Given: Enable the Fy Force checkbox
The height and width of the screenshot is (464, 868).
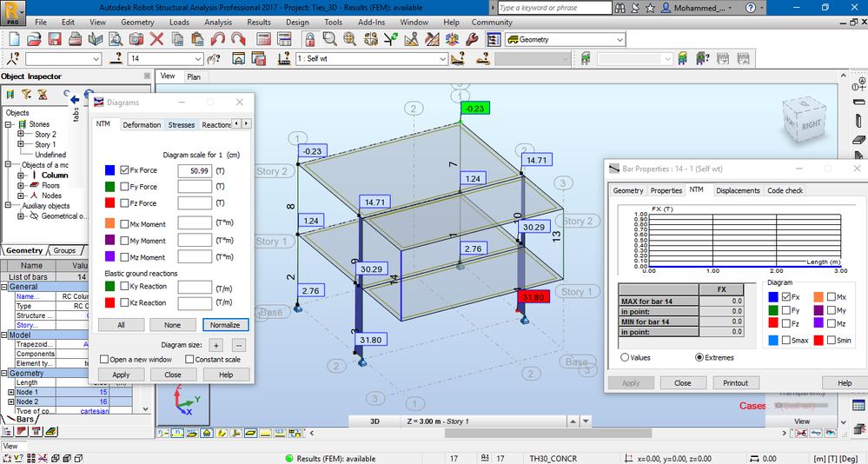Looking at the screenshot, I should pyautogui.click(x=124, y=187).
